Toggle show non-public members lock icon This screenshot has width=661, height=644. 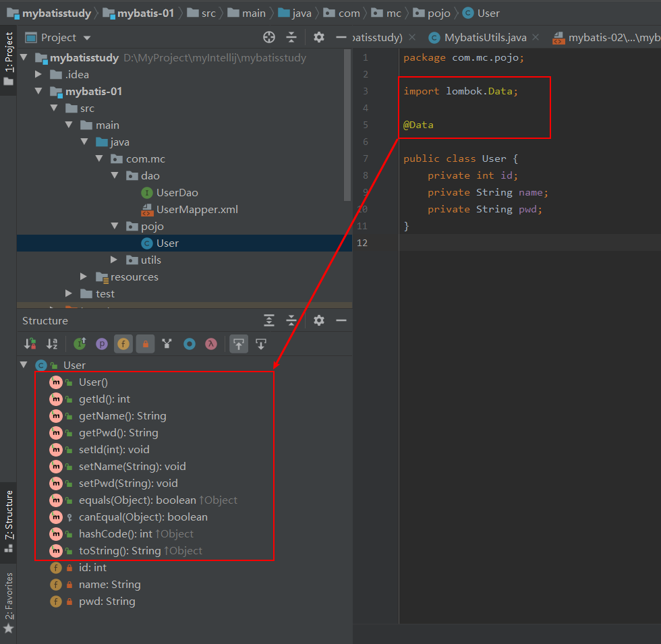click(x=146, y=345)
